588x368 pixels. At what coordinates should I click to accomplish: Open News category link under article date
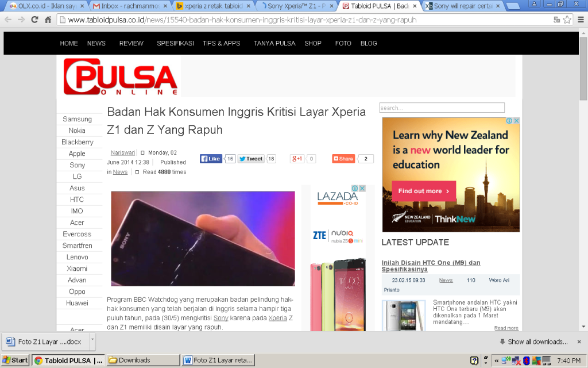click(x=120, y=172)
